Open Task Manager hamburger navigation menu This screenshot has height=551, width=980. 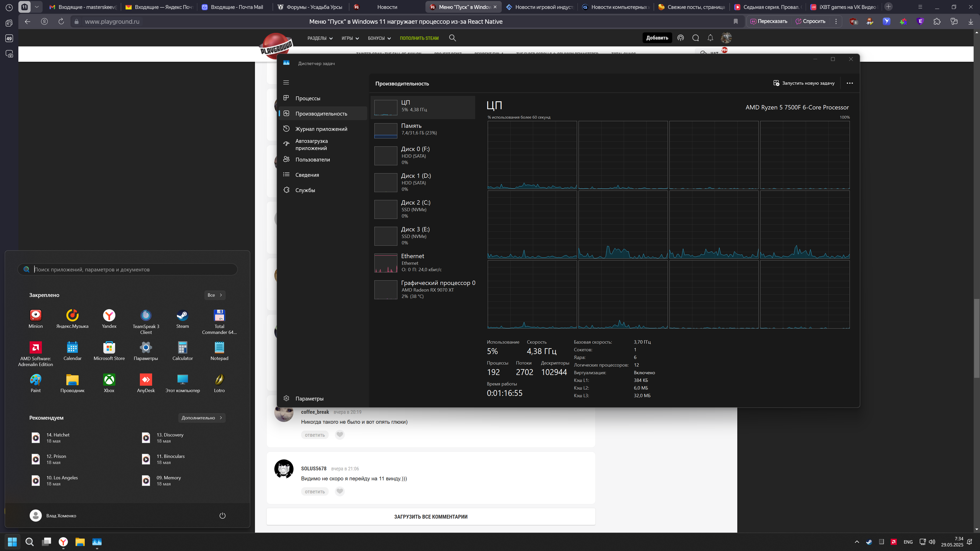click(x=286, y=82)
